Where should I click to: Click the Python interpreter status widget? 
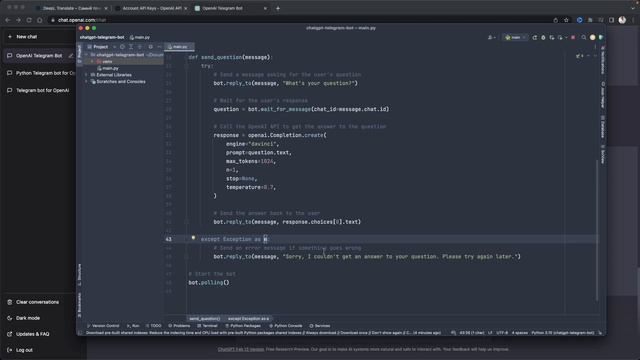[x=562, y=333]
